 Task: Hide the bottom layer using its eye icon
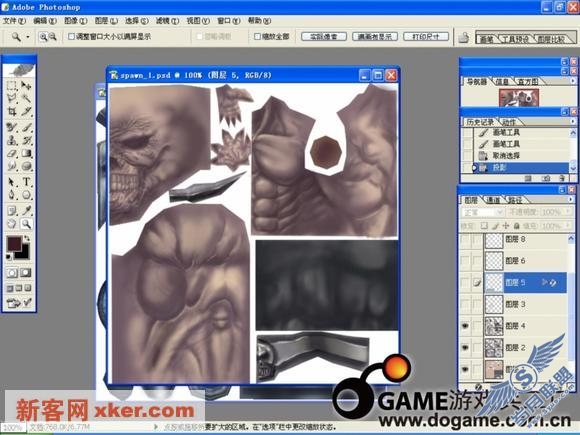465,369
